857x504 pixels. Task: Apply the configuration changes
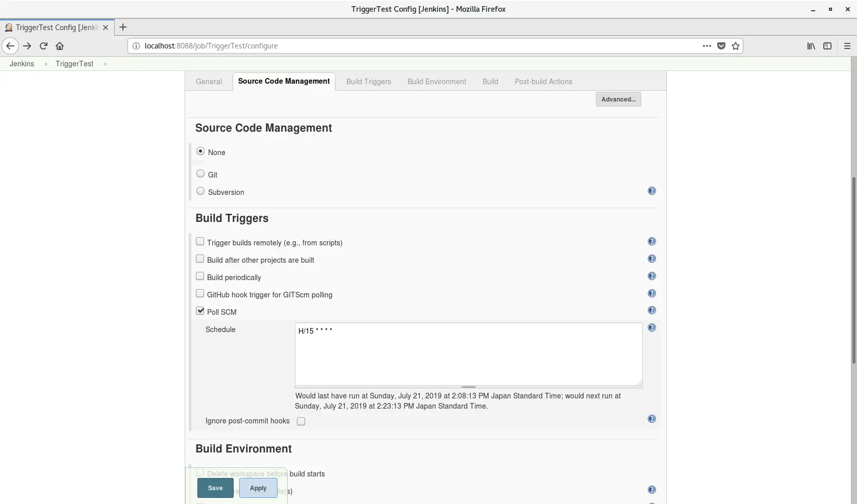pyautogui.click(x=258, y=488)
